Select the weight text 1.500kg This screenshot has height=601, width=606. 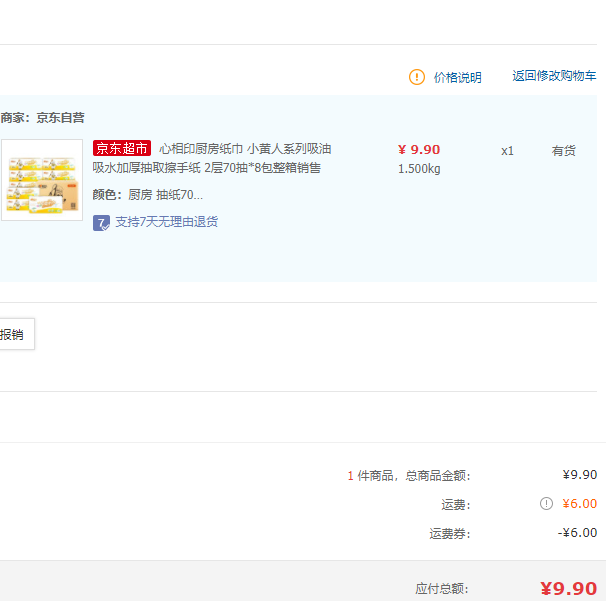point(419,169)
